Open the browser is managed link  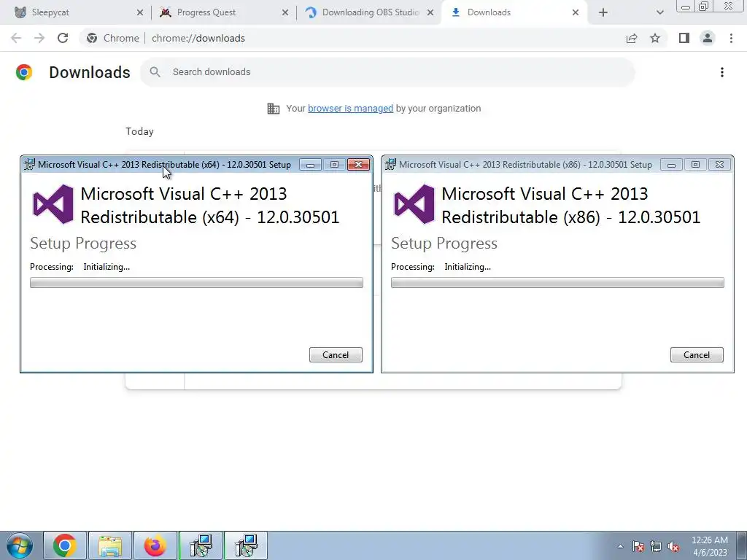[x=351, y=109]
